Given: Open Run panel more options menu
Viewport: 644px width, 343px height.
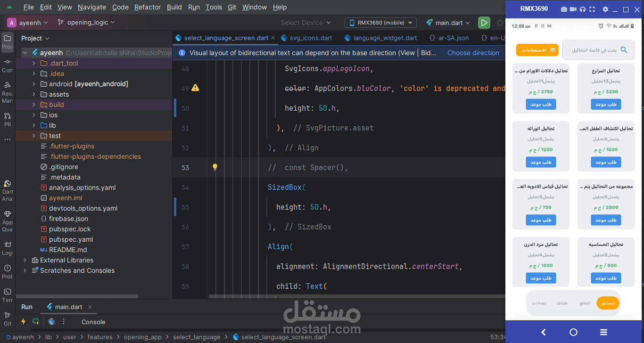Looking at the screenshot, I should tap(64, 321).
